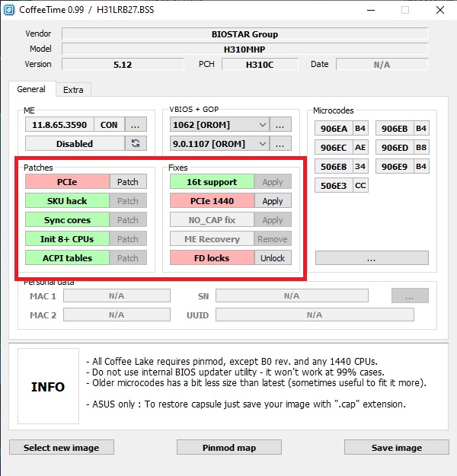Click the PCH field H310C
457x476 pixels.
(x=260, y=65)
